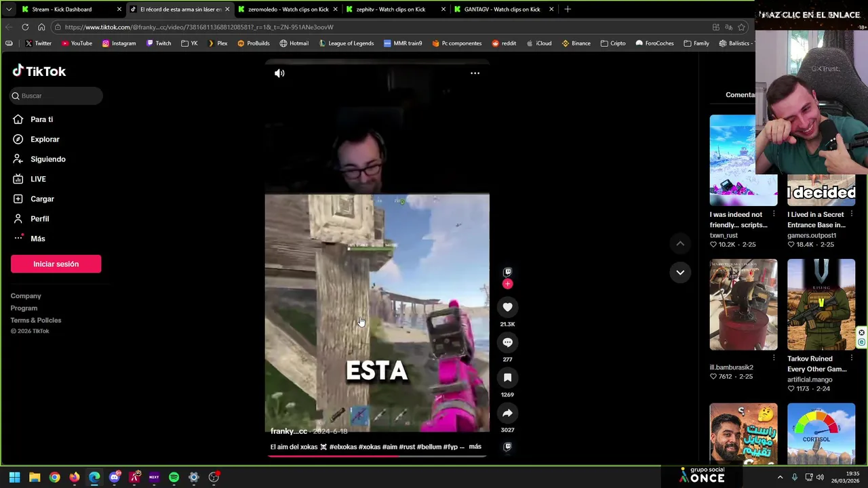
Task: Open the YouTube bookmark
Action: (x=77, y=43)
